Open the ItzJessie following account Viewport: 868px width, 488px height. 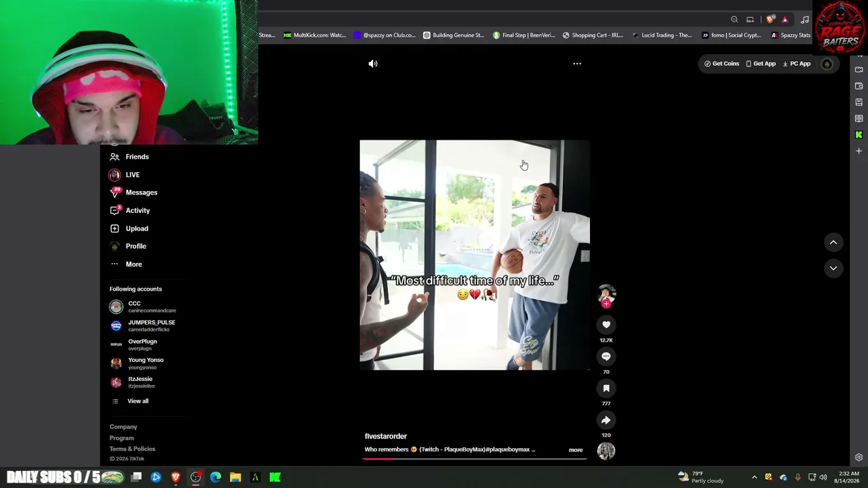click(133, 382)
